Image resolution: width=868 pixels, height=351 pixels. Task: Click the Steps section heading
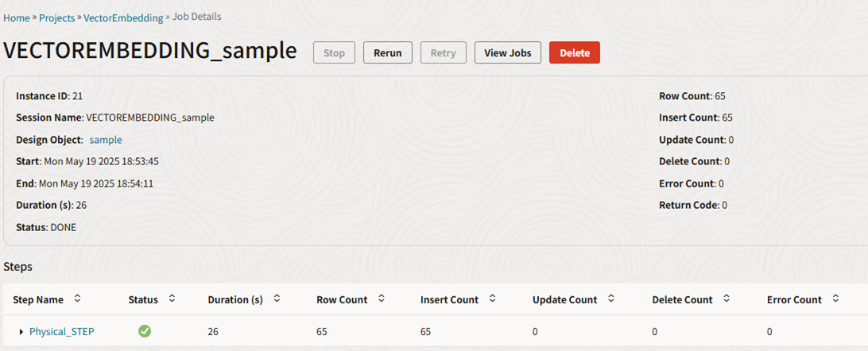[17, 267]
